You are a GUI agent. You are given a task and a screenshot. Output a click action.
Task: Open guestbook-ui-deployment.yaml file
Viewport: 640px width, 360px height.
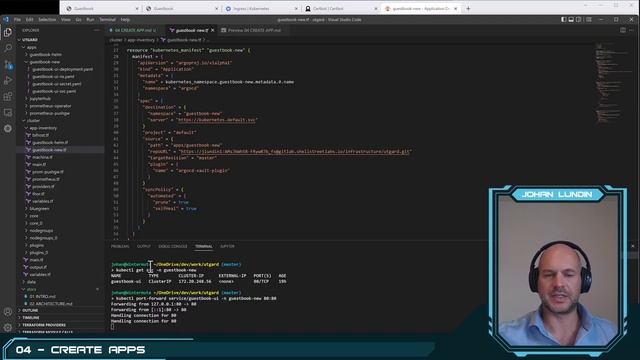[63, 69]
